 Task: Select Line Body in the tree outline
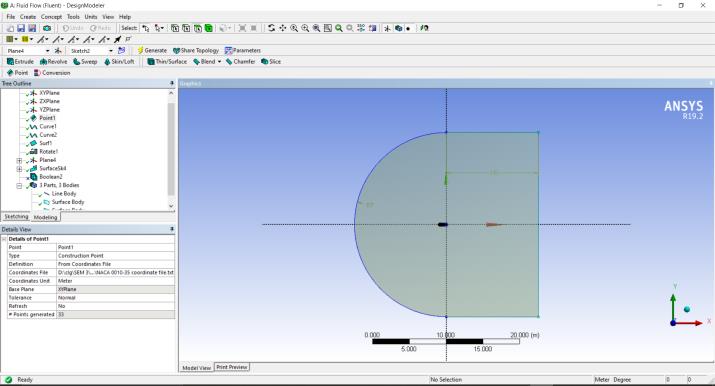64,194
